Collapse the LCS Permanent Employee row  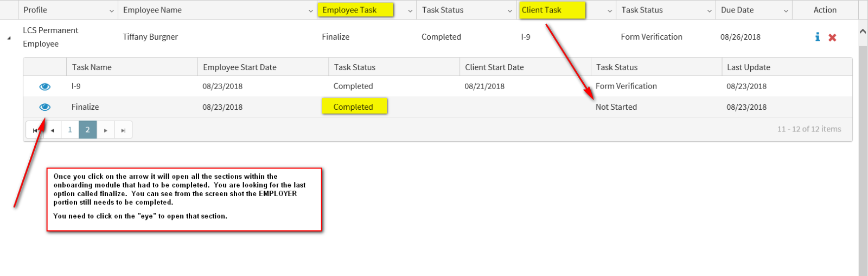(x=8, y=39)
